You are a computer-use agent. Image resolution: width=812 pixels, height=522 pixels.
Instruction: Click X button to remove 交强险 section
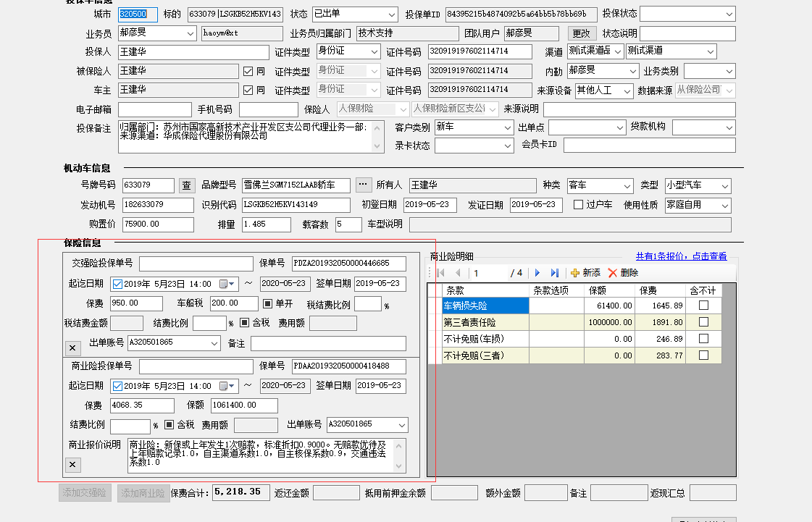(73, 348)
